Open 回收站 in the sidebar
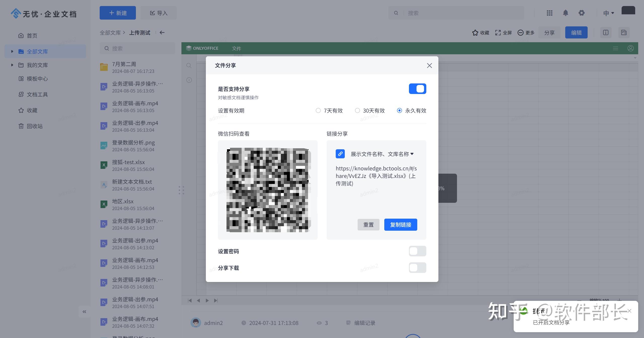 coord(30,126)
